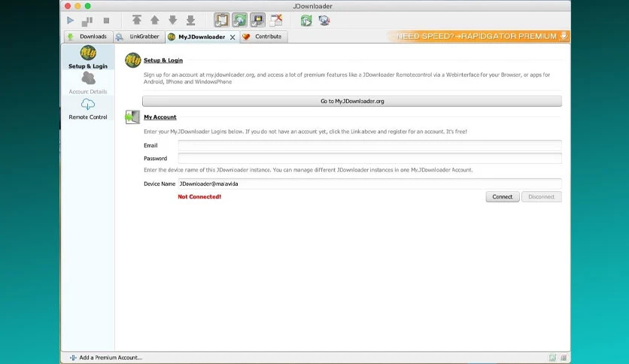Move selection up arrow icon

pyautogui.click(x=155, y=20)
